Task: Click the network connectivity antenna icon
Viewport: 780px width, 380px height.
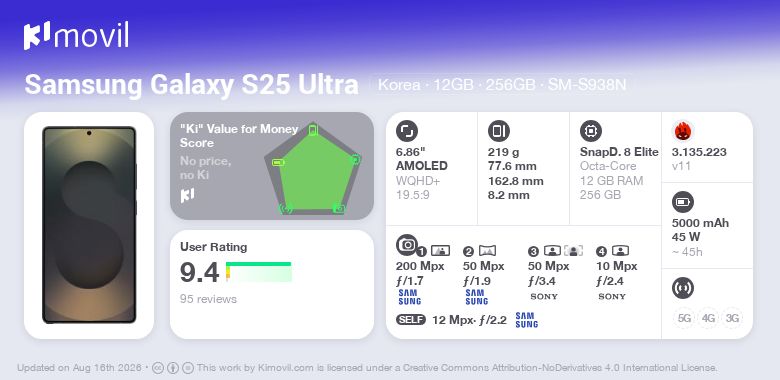Action: (x=683, y=287)
